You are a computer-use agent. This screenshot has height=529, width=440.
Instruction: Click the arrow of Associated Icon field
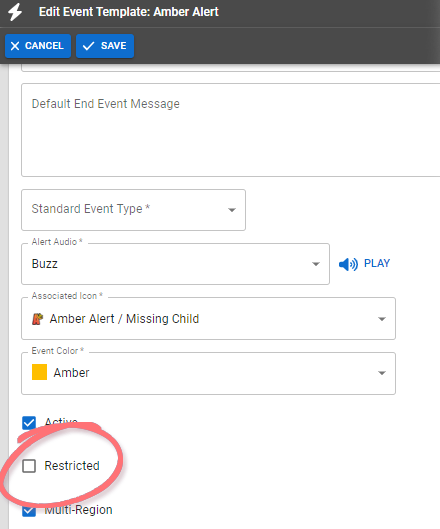(x=382, y=319)
